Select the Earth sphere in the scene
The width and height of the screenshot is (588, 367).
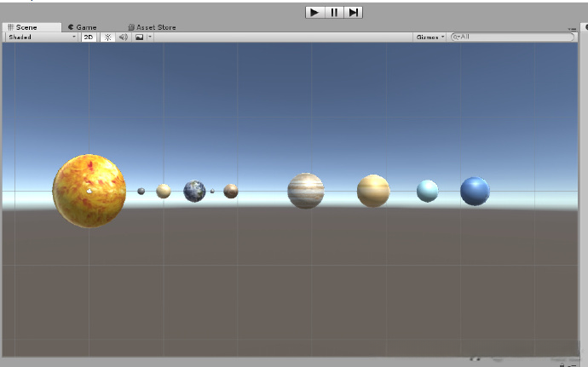click(194, 192)
